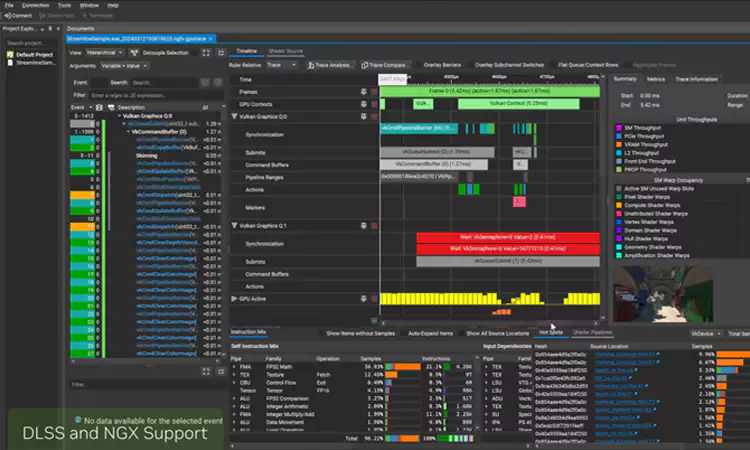Pin the Project Explorer panel
750x450 pixels.
[50, 29]
